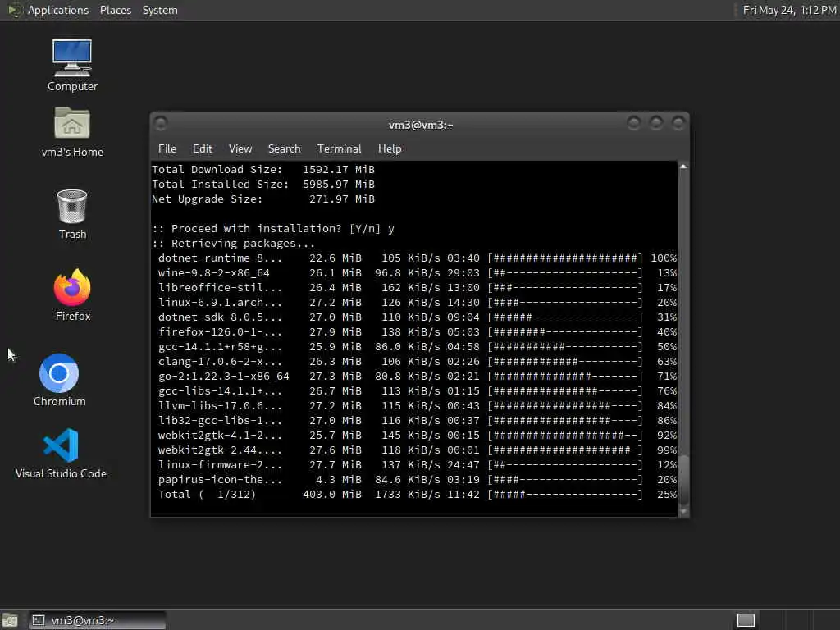Open the Trash icon on desktop
840x630 pixels.
(x=72, y=214)
